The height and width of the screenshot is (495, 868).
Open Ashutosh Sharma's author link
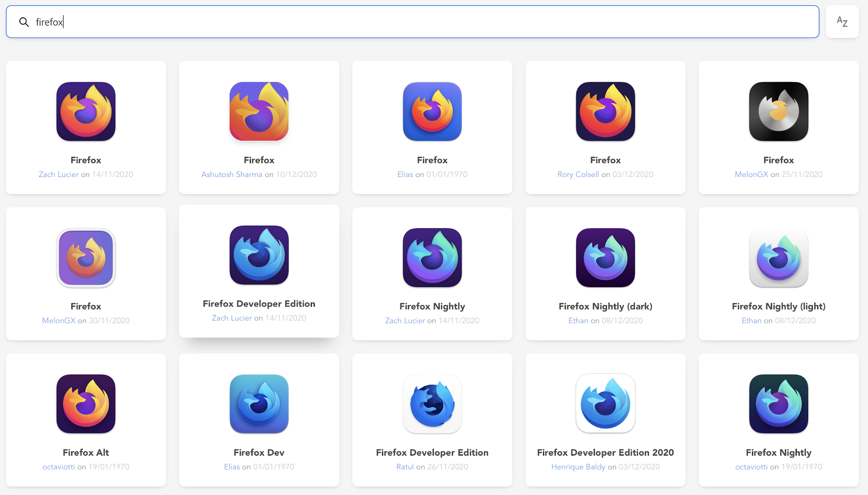(231, 174)
